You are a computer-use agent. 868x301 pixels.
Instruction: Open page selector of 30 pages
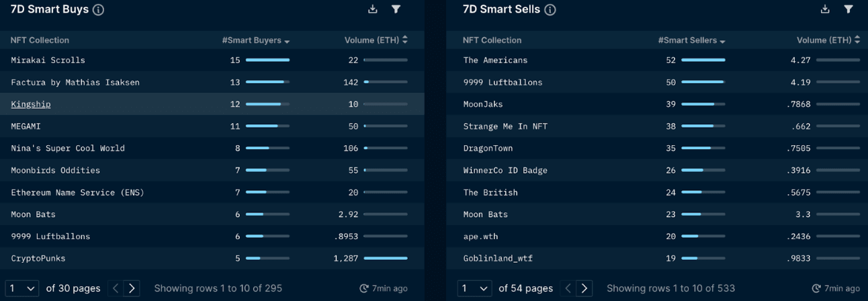click(22, 288)
